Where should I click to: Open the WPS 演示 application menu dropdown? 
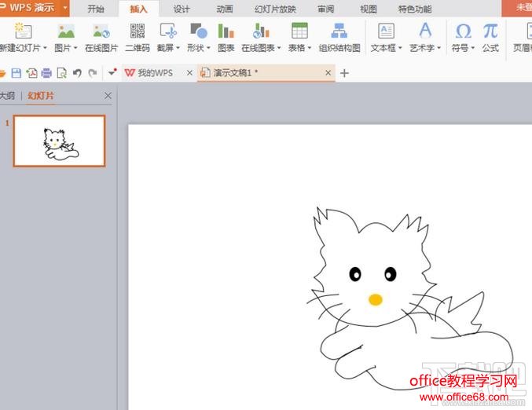pyautogui.click(x=64, y=8)
